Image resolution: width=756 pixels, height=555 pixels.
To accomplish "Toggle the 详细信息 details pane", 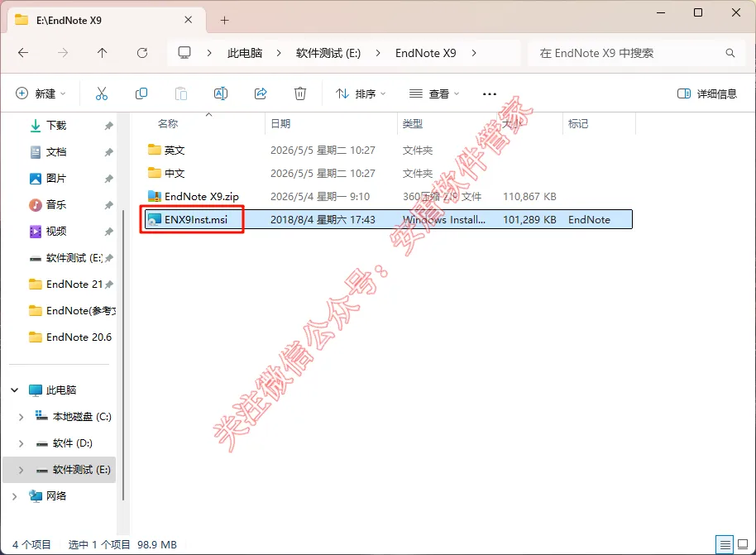I will click(x=707, y=93).
